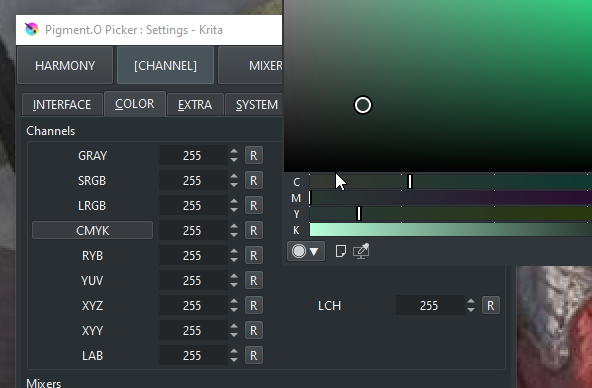
Task: Toggle the RYB channel
Action: click(92, 256)
